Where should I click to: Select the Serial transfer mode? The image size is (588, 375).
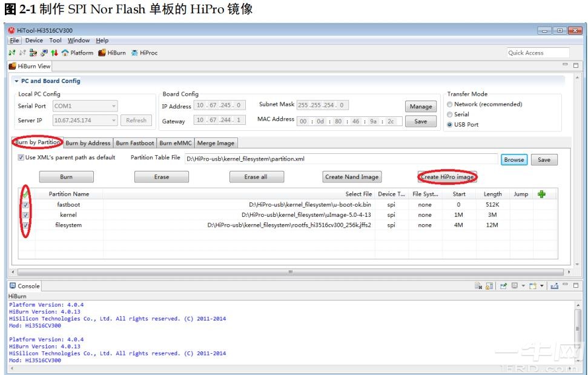[x=449, y=114]
